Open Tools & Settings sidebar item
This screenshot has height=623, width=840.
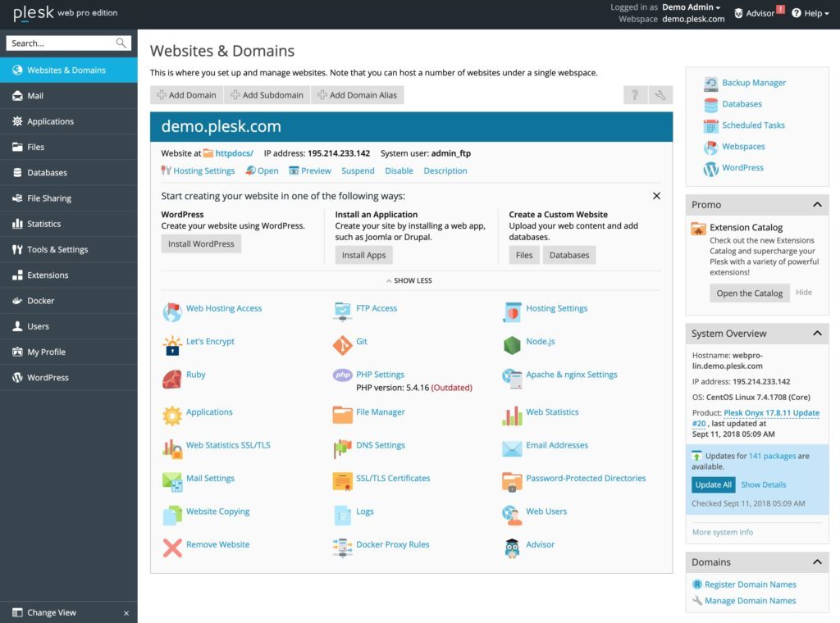pos(69,249)
